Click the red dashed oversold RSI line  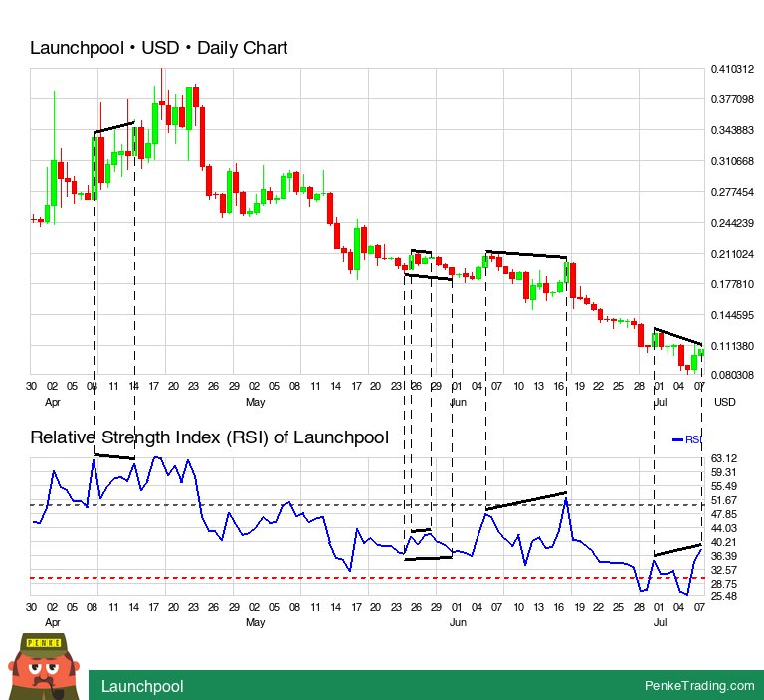tap(365, 578)
